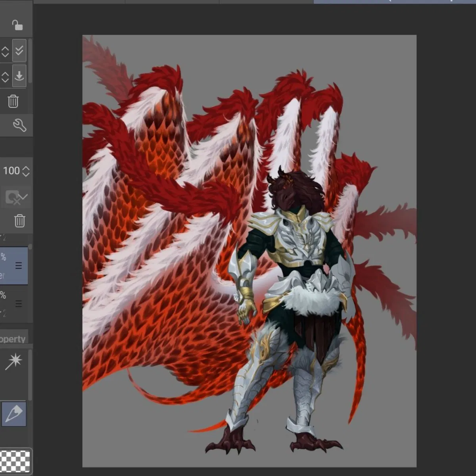This screenshot has height=476, width=476.
Task: Select the magic wand sparkle icon
Action: [13, 361]
